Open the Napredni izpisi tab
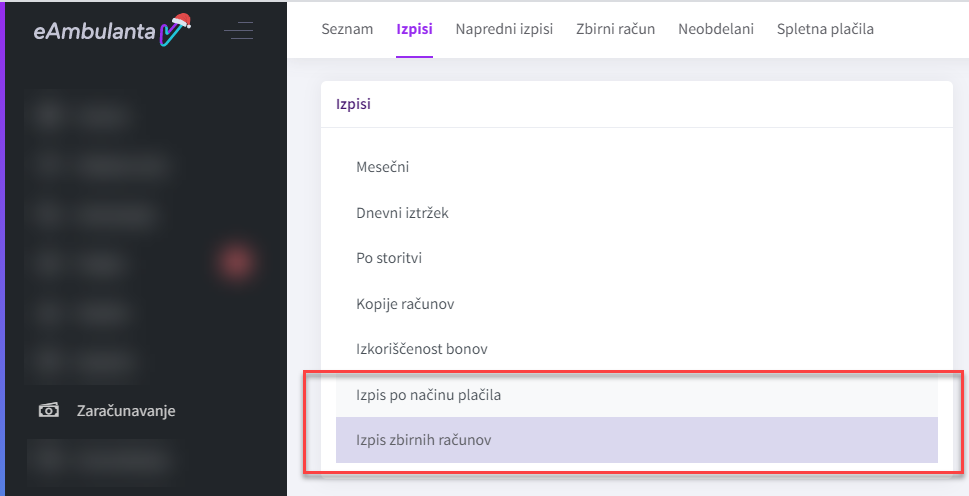 click(x=504, y=29)
